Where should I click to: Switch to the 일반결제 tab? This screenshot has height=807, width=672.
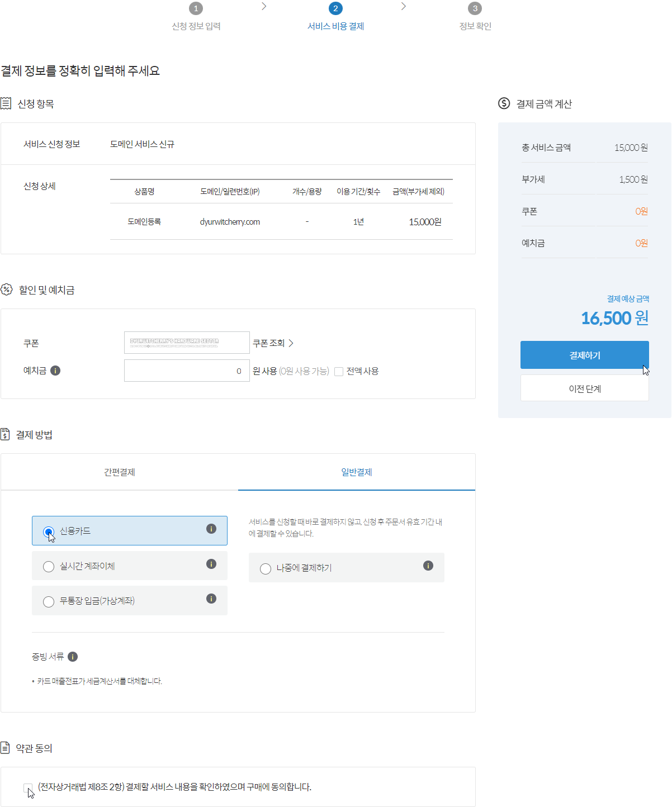click(x=356, y=472)
